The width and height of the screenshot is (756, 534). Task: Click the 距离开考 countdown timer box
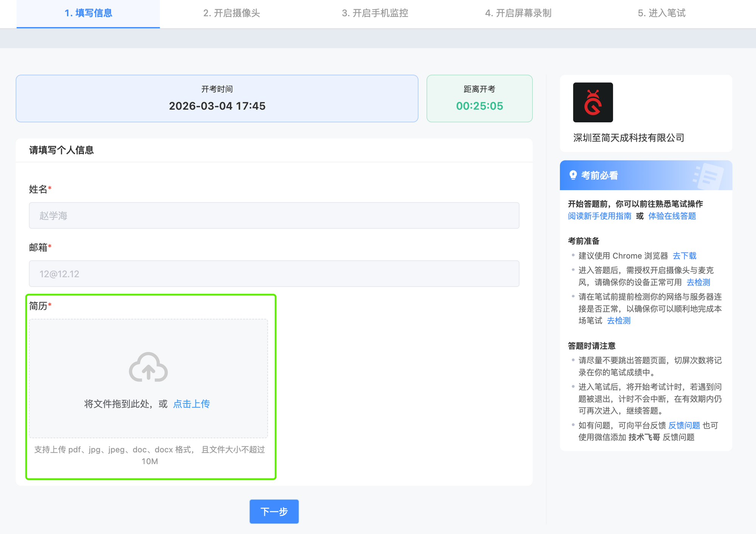click(479, 99)
